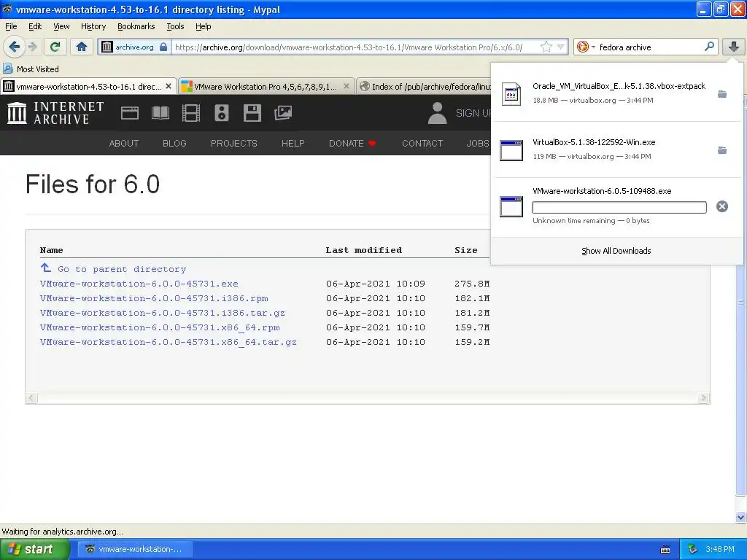The width and height of the screenshot is (747, 560).
Task: Open the File menu
Action: (x=11, y=26)
